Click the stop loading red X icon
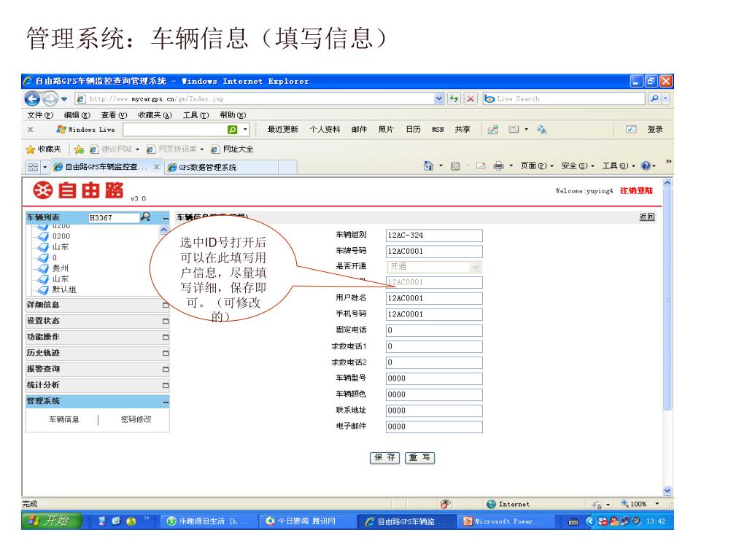Viewport: 747px width, 560px height. pos(471,98)
